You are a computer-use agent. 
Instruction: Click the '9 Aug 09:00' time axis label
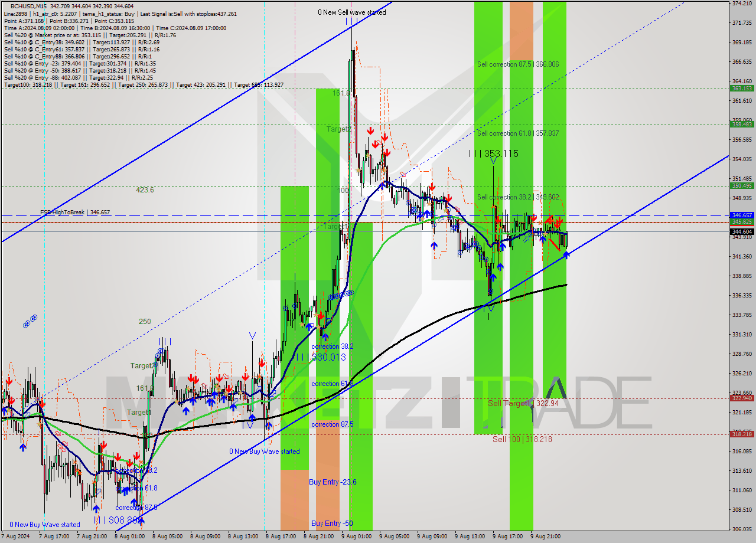[x=434, y=537]
